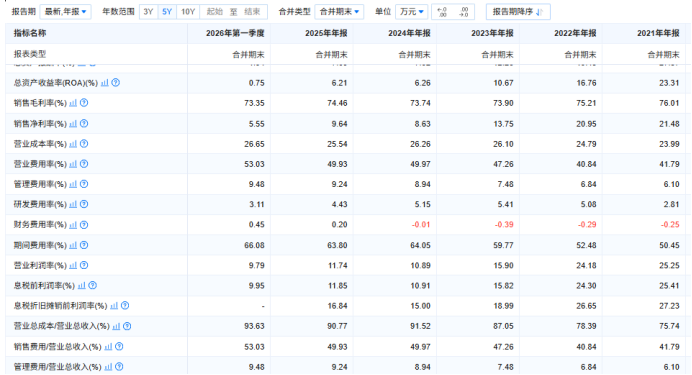Select the 10Y year range
Viewport: 692px width, 375px height.
point(188,12)
